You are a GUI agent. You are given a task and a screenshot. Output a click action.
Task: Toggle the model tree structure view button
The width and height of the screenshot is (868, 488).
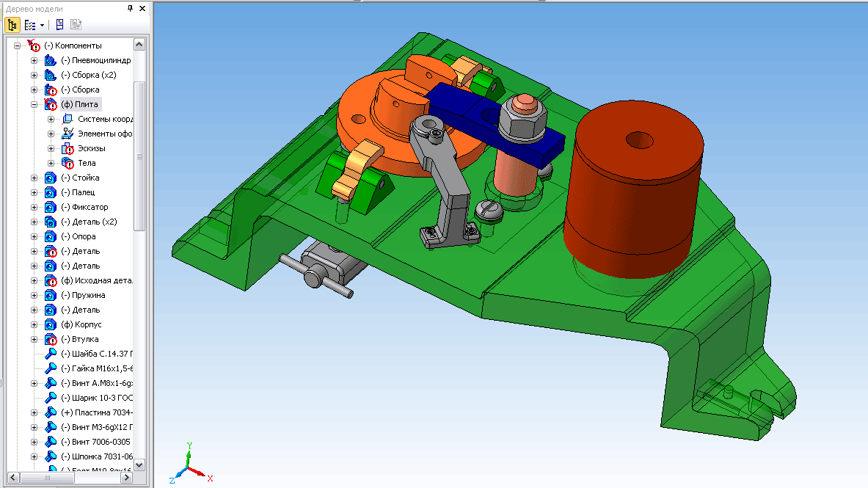click(12, 25)
